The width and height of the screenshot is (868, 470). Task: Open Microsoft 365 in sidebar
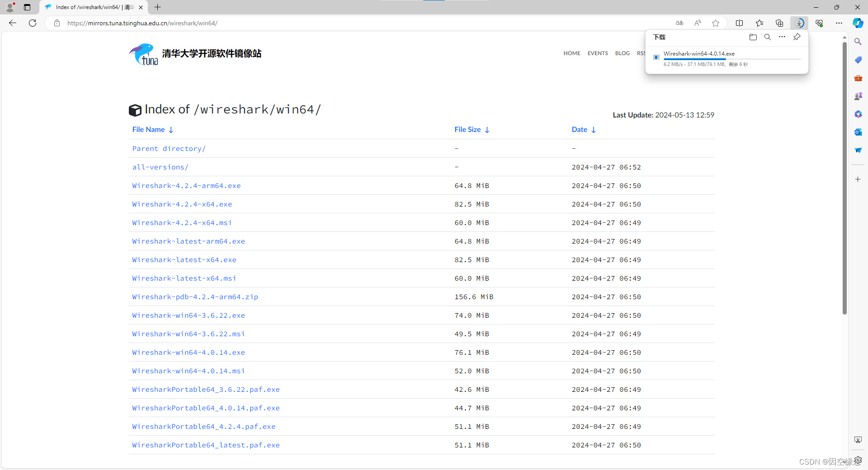point(858,114)
